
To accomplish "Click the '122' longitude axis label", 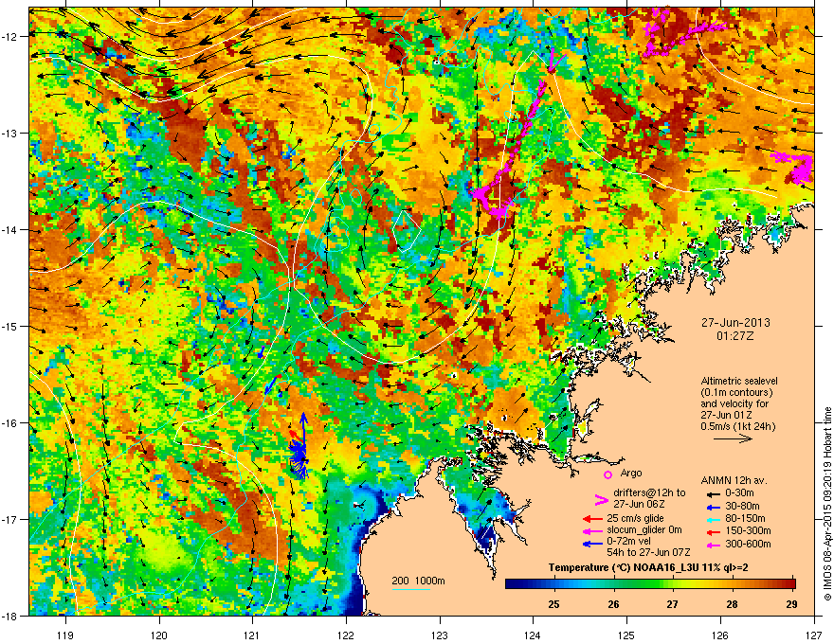I will click(346, 635).
